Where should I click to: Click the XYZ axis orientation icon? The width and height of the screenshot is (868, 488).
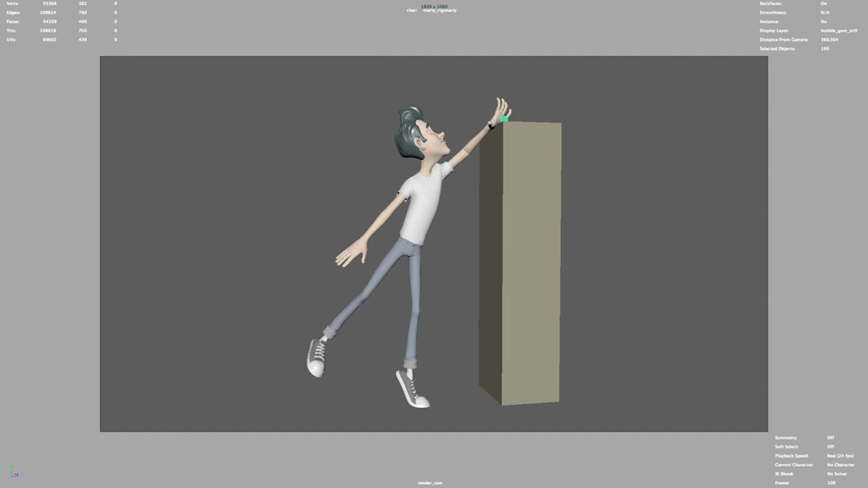(14, 472)
